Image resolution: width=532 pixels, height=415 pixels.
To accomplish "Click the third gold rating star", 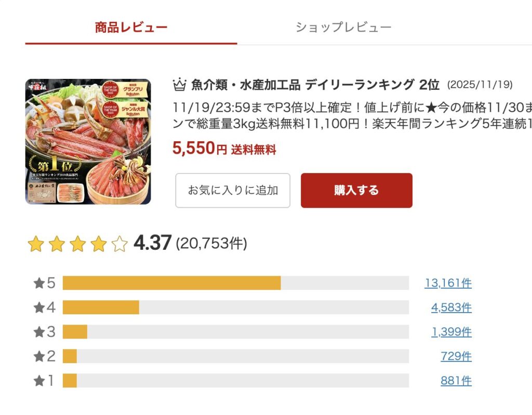I will coord(77,244).
